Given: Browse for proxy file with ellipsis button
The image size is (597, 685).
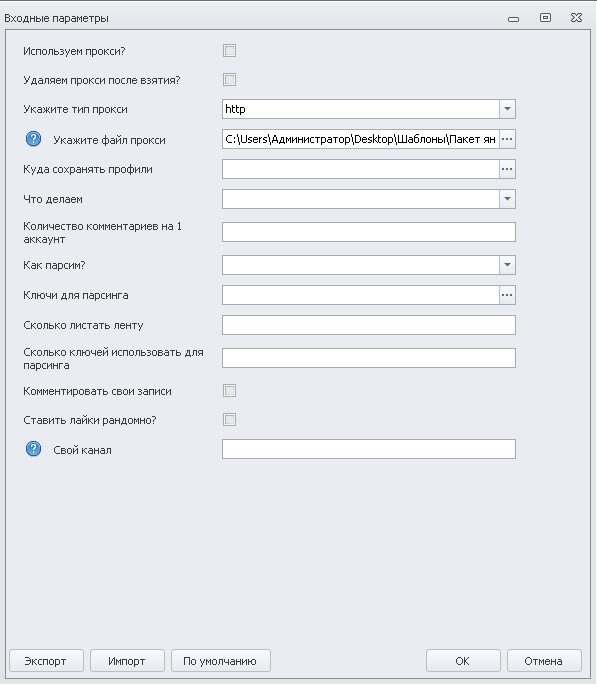Looking at the screenshot, I should click(x=507, y=139).
